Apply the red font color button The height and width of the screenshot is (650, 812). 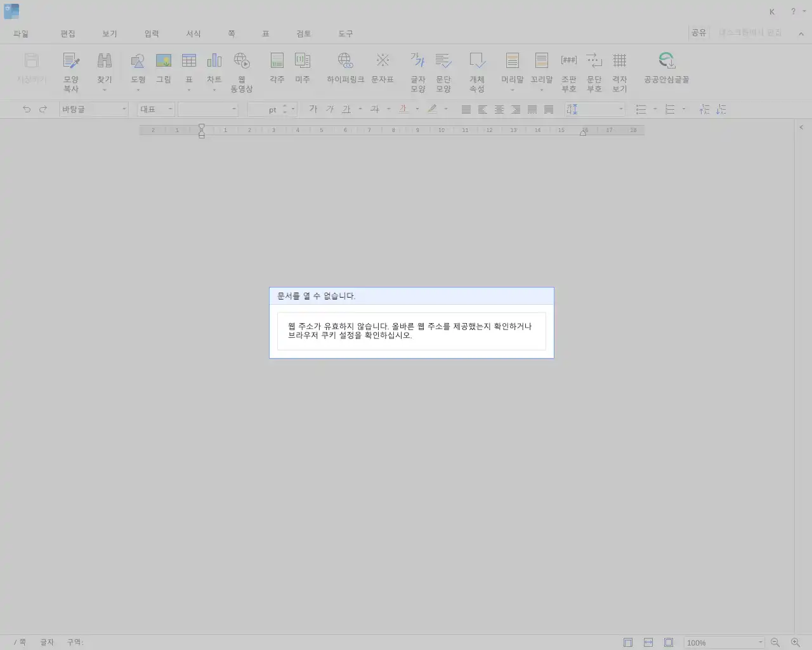(x=403, y=109)
